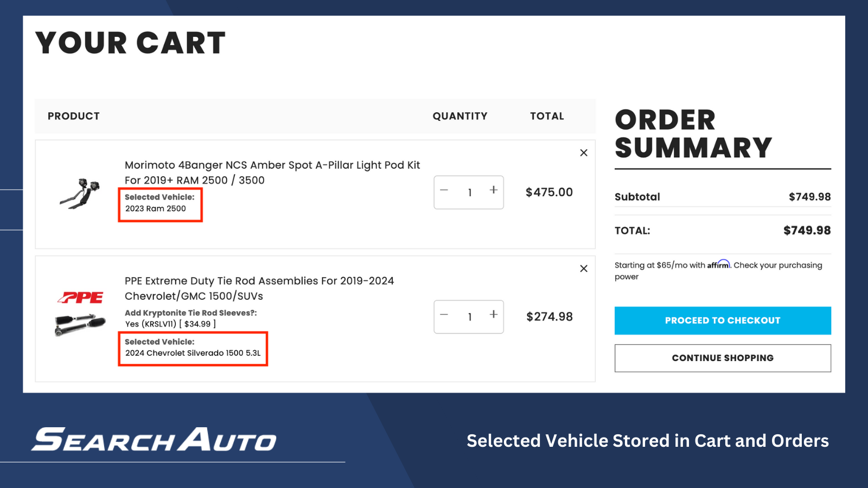Decrease quantity of the PPE tie rod assemblies
Viewport: 868px width, 488px height.
point(444,314)
